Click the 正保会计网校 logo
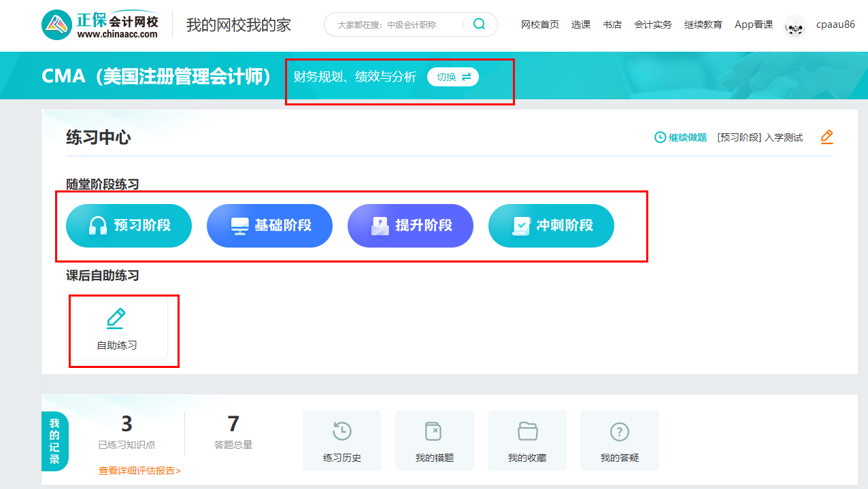 tap(100, 25)
